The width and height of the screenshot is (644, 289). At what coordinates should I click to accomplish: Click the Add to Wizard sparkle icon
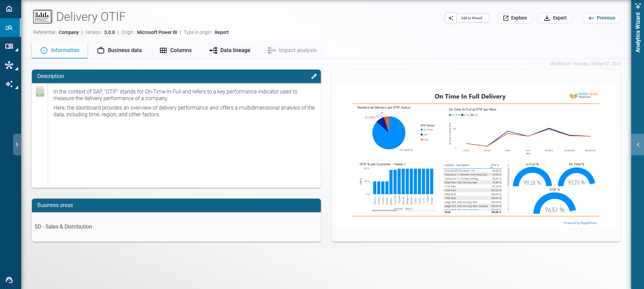click(451, 18)
